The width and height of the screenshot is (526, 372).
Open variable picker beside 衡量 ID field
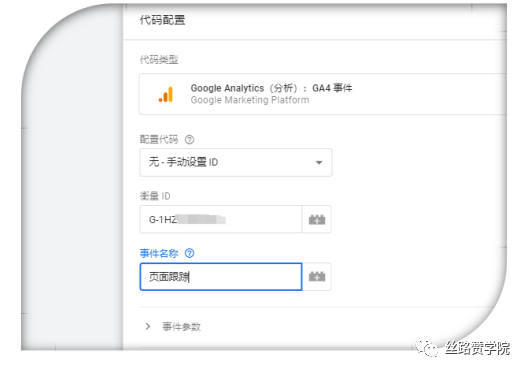317,220
